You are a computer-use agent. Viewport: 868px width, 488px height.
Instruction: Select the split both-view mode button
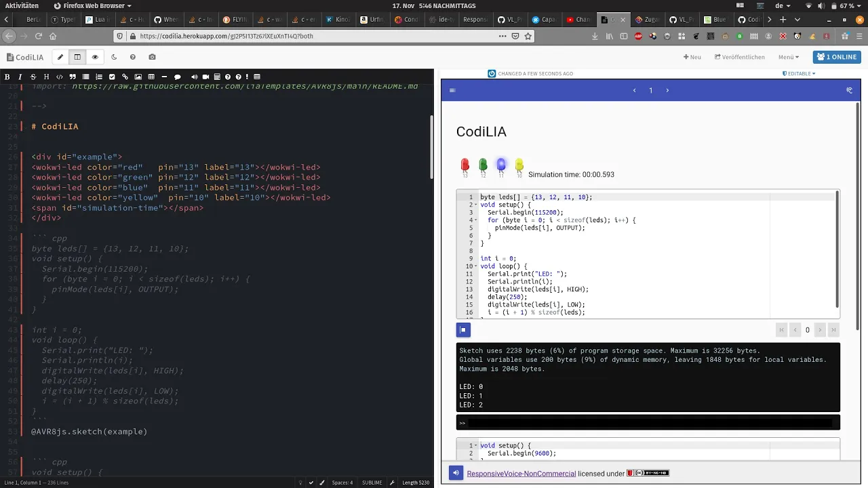pyautogui.click(x=77, y=58)
